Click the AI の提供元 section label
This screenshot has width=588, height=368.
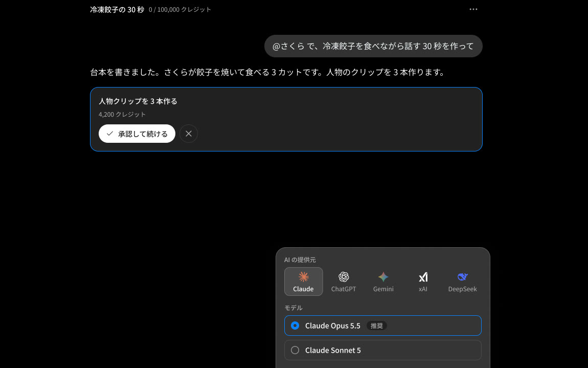(x=300, y=260)
